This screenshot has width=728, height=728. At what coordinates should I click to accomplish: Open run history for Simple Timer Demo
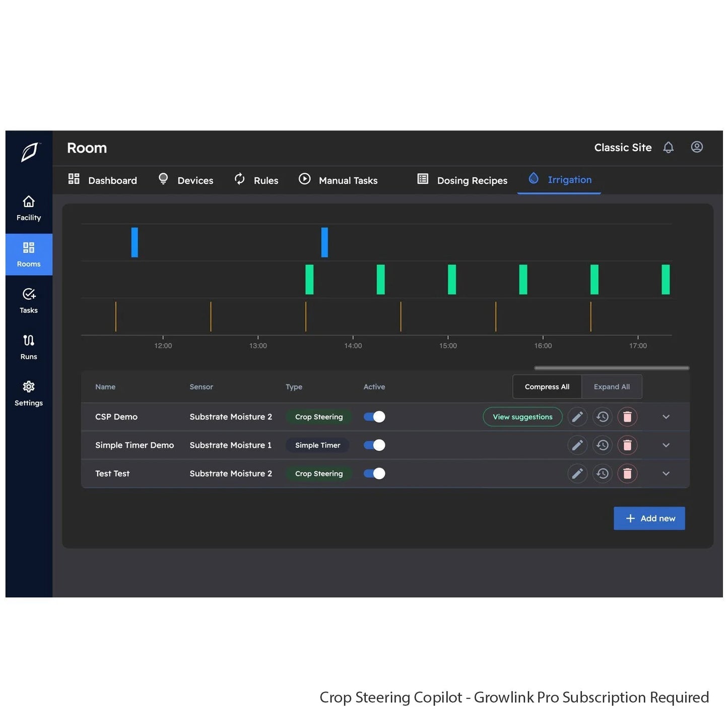[603, 445]
